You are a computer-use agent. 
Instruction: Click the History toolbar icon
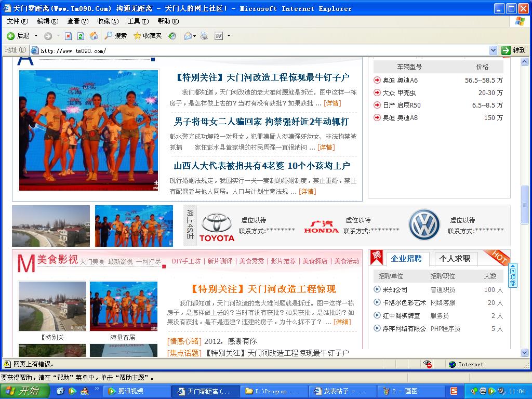click(172, 36)
